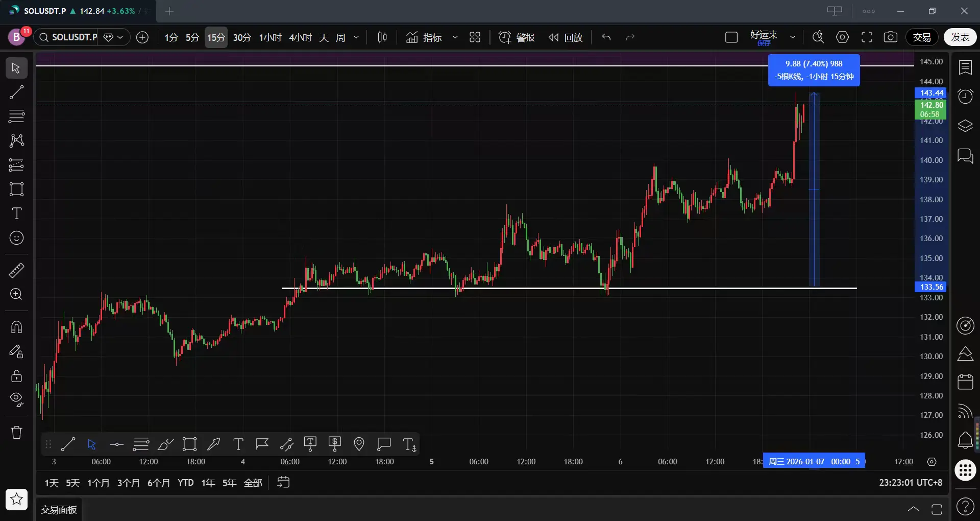The height and width of the screenshot is (521, 980).
Task: Add symbol to compare with plus icon
Action: [142, 37]
